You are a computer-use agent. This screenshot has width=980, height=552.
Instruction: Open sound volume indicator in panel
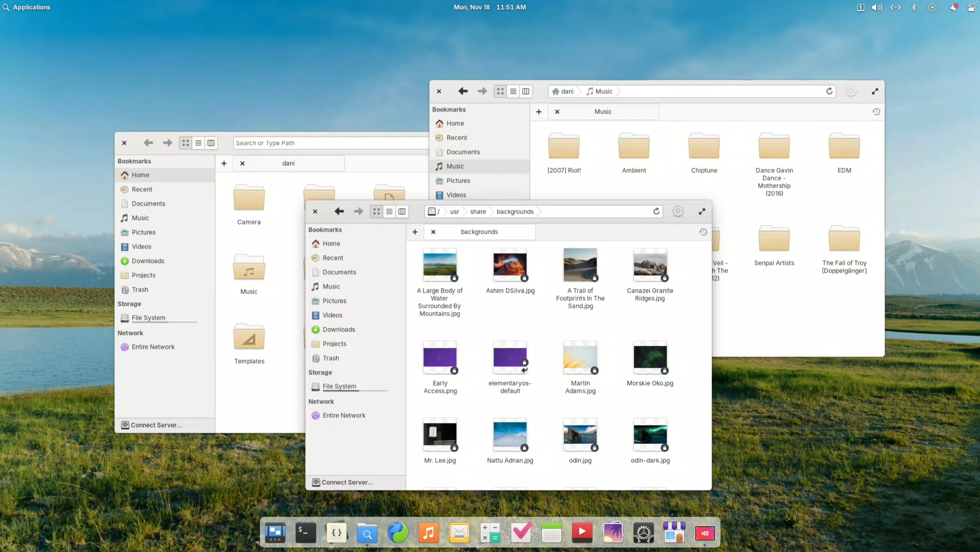[876, 7]
